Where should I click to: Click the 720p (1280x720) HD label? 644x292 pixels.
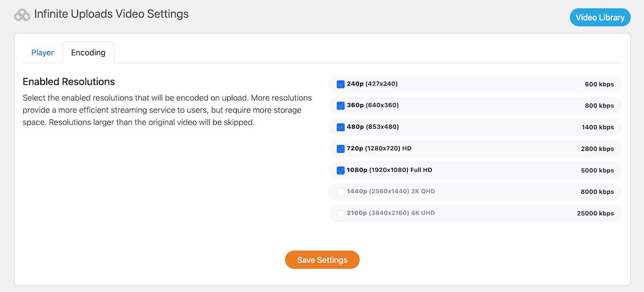coord(379,149)
